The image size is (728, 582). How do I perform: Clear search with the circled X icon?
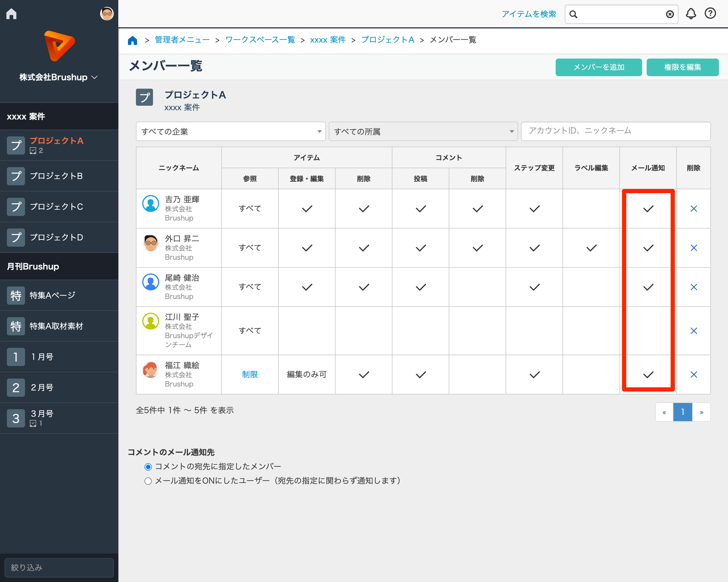670,14
